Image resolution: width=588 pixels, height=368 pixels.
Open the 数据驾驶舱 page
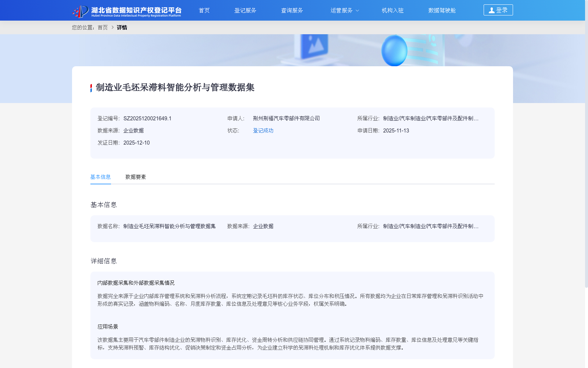[x=442, y=10]
